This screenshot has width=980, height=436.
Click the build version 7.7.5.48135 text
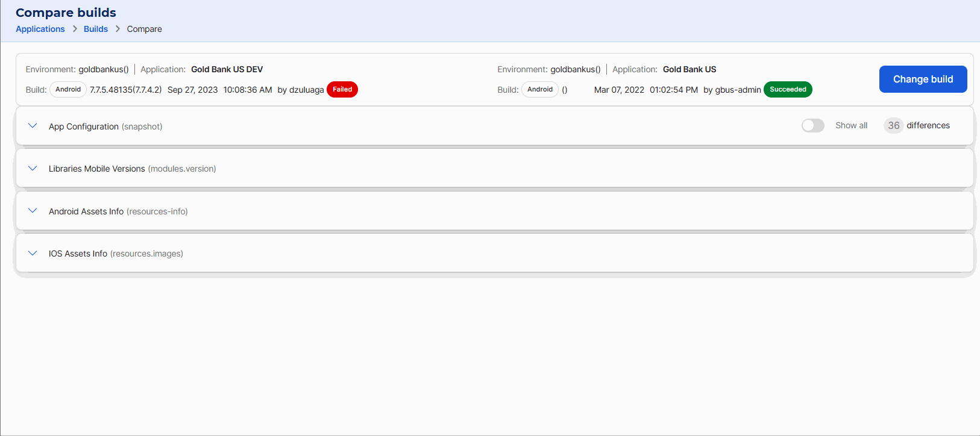click(x=125, y=90)
